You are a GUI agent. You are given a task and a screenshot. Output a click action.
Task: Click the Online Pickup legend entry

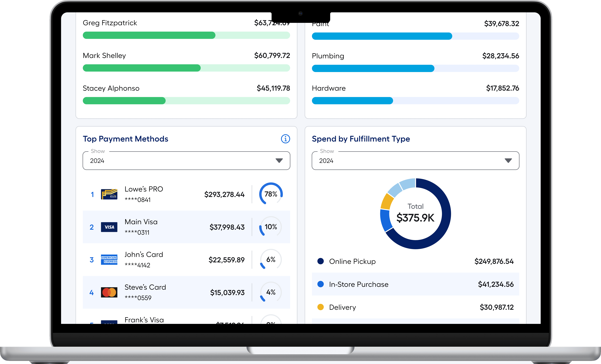tap(352, 261)
